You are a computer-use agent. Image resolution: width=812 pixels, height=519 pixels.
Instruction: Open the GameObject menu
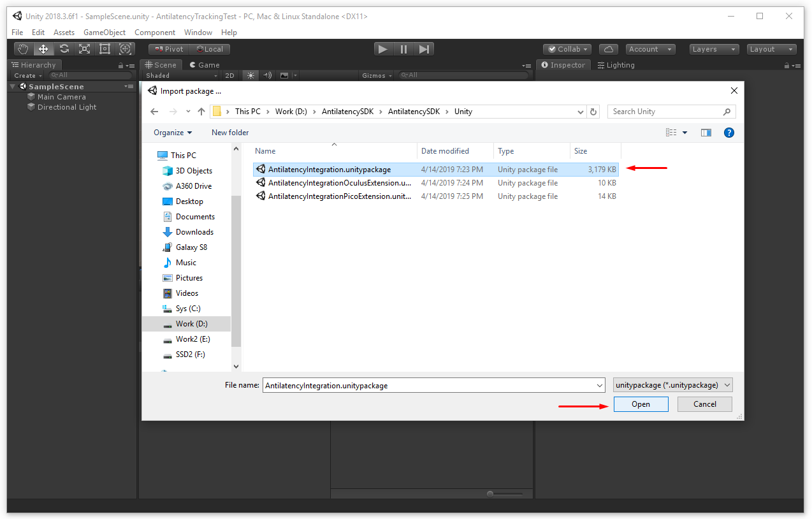105,33
